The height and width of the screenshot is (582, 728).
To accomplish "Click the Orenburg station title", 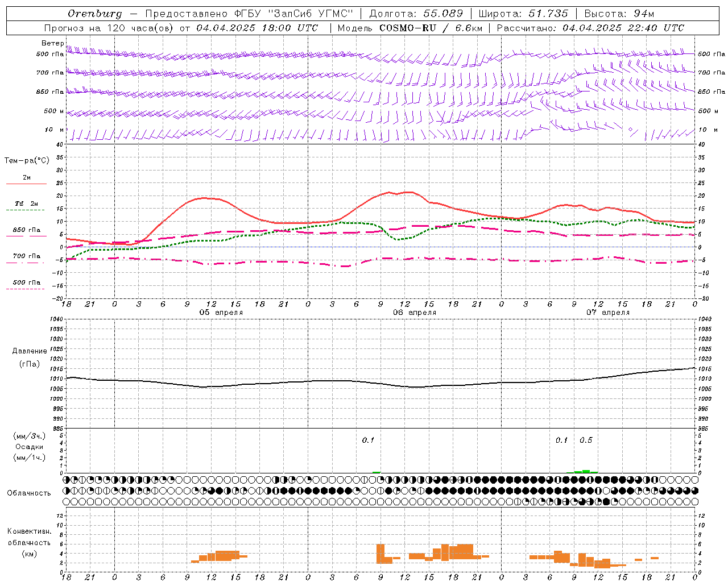I will point(94,14).
